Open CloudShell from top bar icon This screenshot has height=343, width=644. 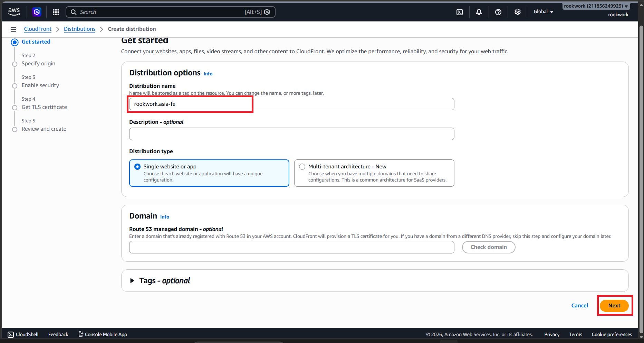pyautogui.click(x=460, y=12)
